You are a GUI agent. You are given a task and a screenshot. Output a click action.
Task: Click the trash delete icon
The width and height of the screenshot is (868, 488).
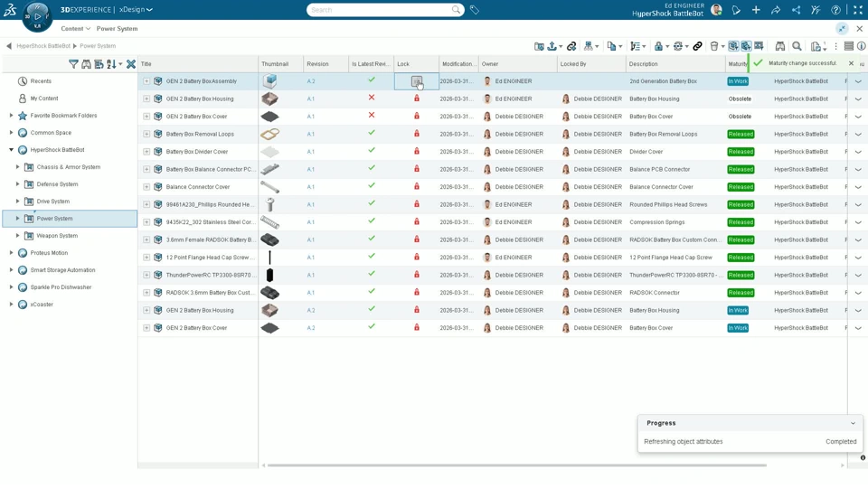click(714, 46)
